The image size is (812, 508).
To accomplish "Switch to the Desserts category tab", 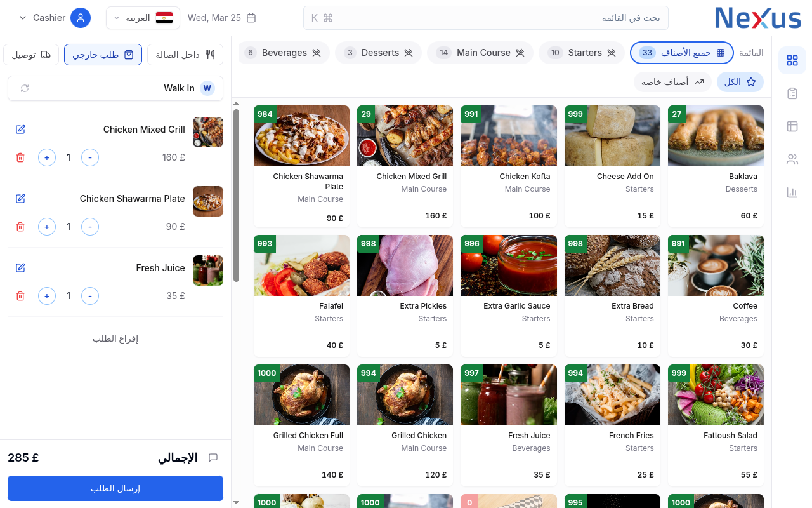I will click(x=378, y=53).
